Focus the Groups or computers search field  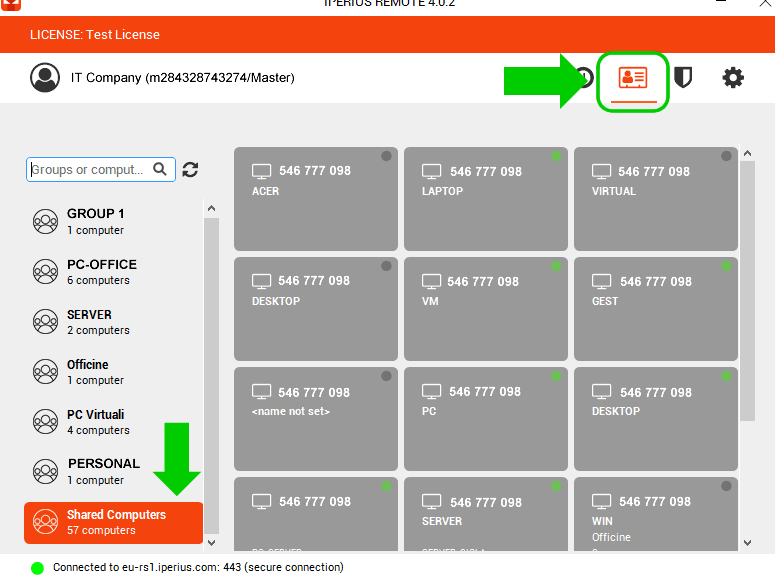coord(101,170)
